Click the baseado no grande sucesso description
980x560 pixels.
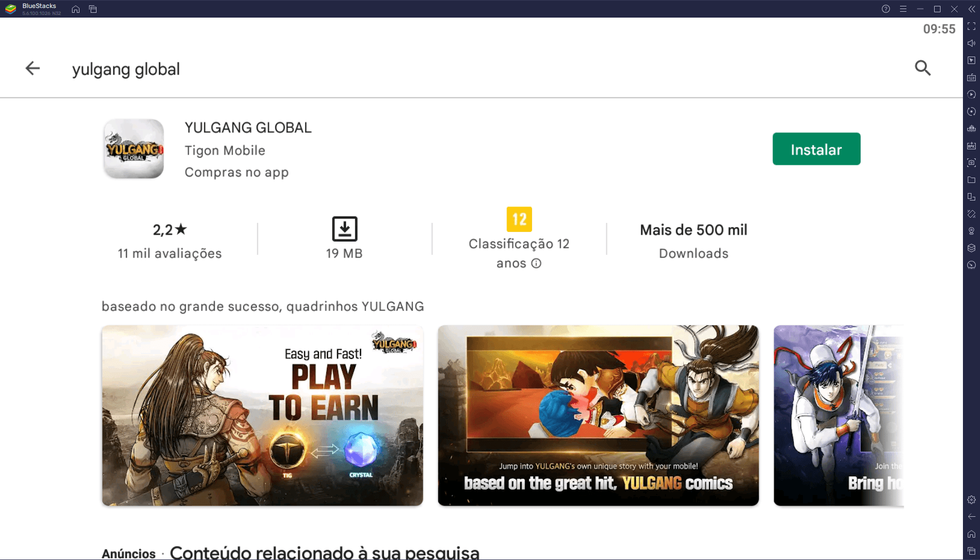(x=263, y=307)
